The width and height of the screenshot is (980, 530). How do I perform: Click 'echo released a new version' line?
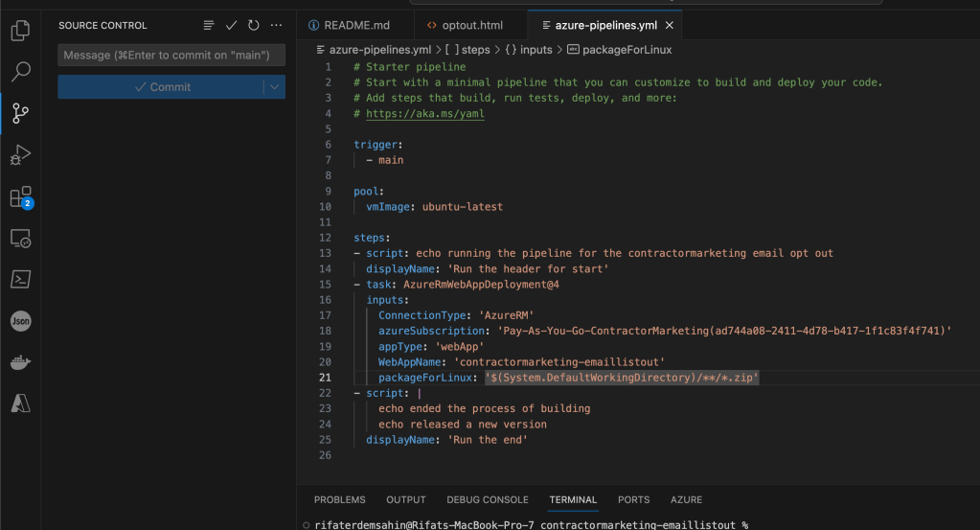pyautogui.click(x=463, y=425)
